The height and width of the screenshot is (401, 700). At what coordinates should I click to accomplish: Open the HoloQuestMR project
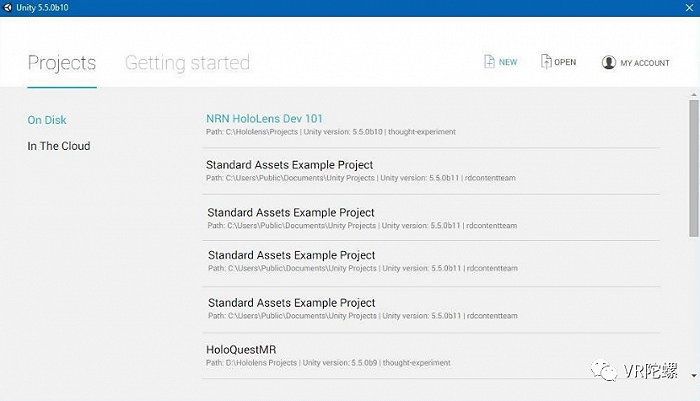click(x=241, y=350)
